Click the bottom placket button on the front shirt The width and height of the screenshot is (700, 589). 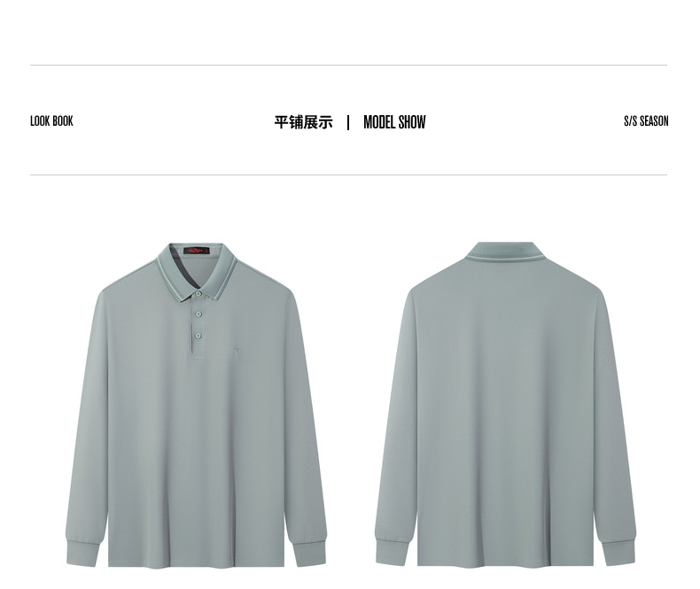(x=198, y=336)
